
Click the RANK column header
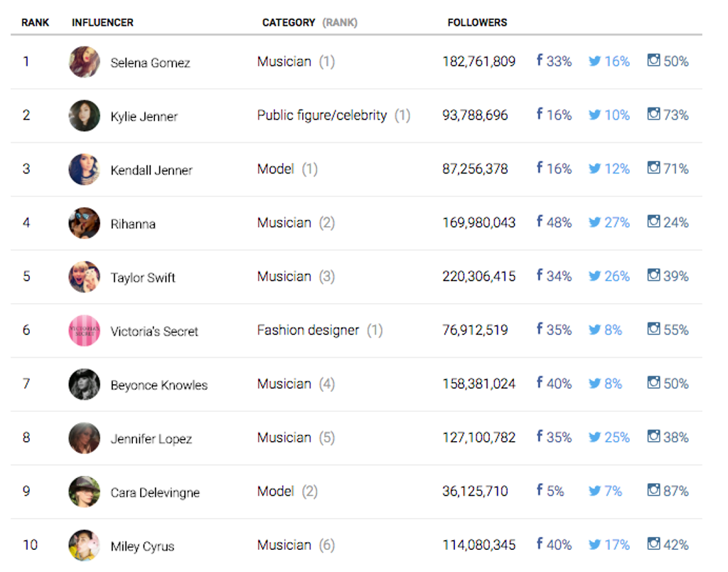(x=34, y=22)
